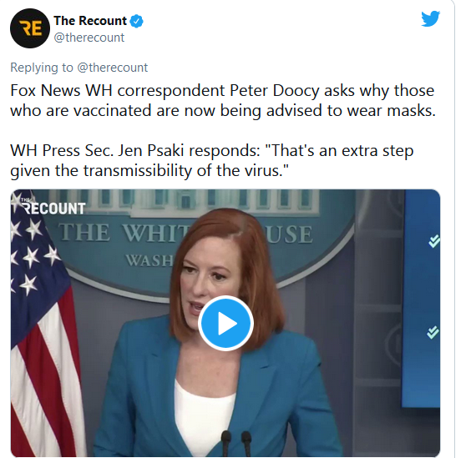The image size is (476, 458).
Task: Click The White House sign in video
Action: pyautogui.click(x=185, y=234)
